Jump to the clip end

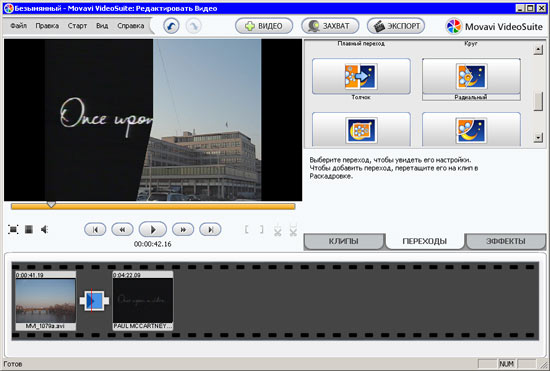(210, 230)
